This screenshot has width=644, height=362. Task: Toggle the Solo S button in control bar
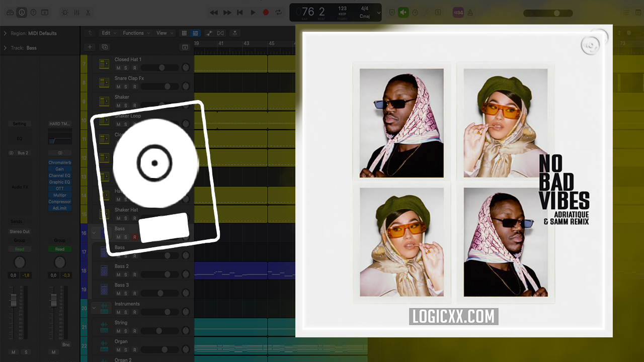438,13
